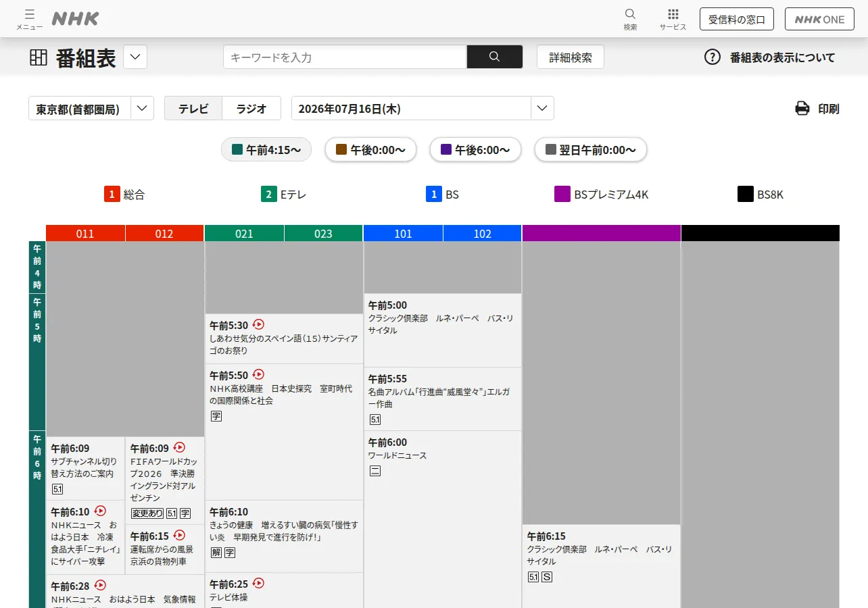This screenshot has height=608, width=868.
Task: Select the BS channel label
Action: pos(442,195)
